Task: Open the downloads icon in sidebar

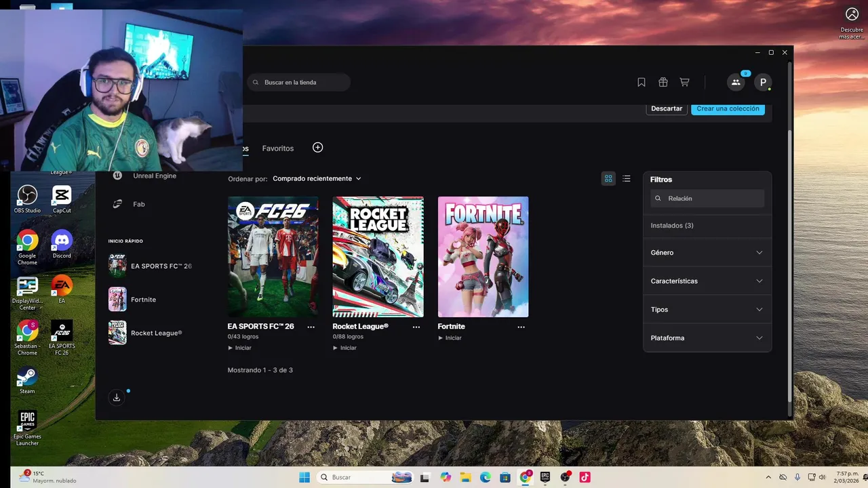Action: [117, 397]
